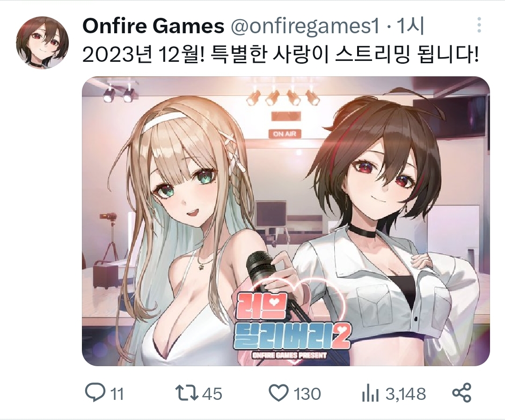Screen dimensions: 505x420
Task: Open the Onfire Games profile avatar
Action: pos(43,43)
